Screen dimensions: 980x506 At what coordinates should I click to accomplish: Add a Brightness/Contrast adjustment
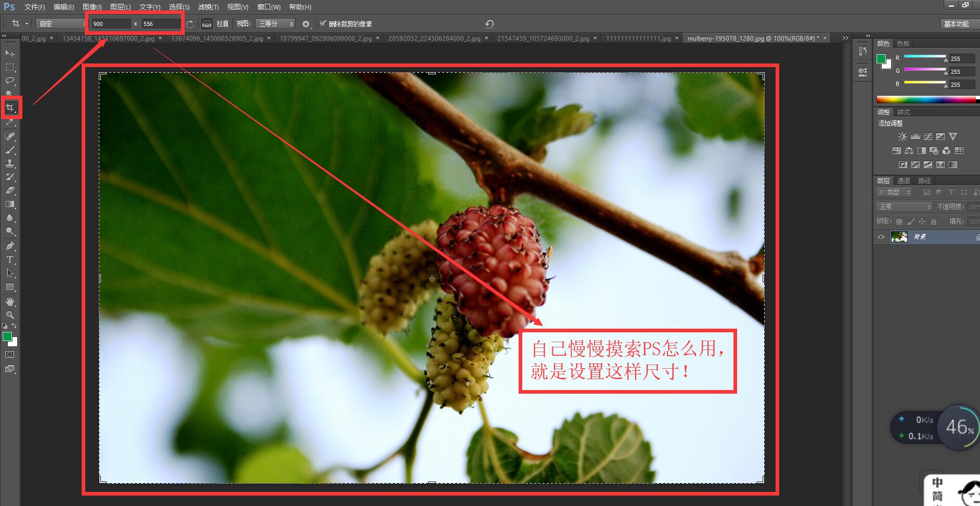[902, 136]
